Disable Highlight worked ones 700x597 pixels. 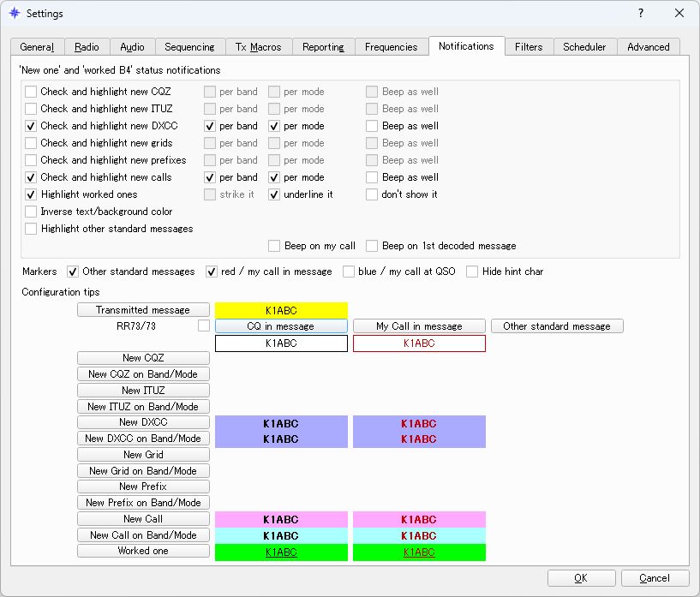coord(31,194)
